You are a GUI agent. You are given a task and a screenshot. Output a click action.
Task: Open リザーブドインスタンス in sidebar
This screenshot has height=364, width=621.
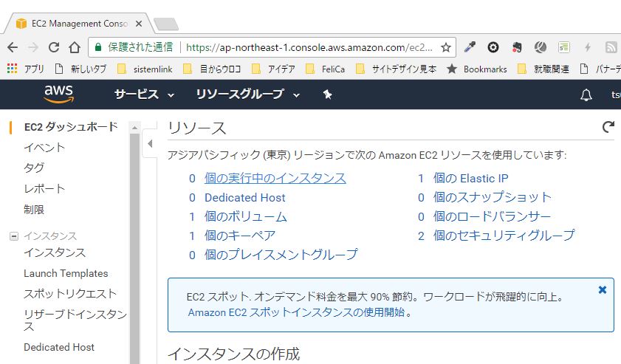point(75,320)
